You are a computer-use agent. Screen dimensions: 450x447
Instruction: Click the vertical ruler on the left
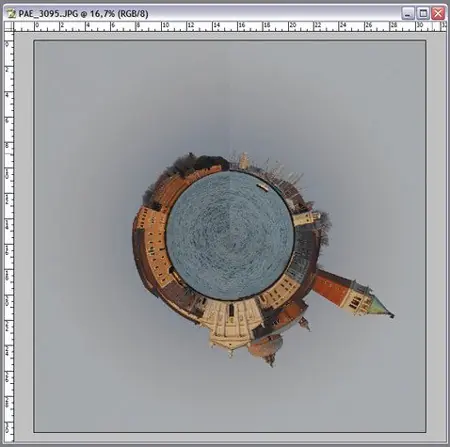pos(9,237)
